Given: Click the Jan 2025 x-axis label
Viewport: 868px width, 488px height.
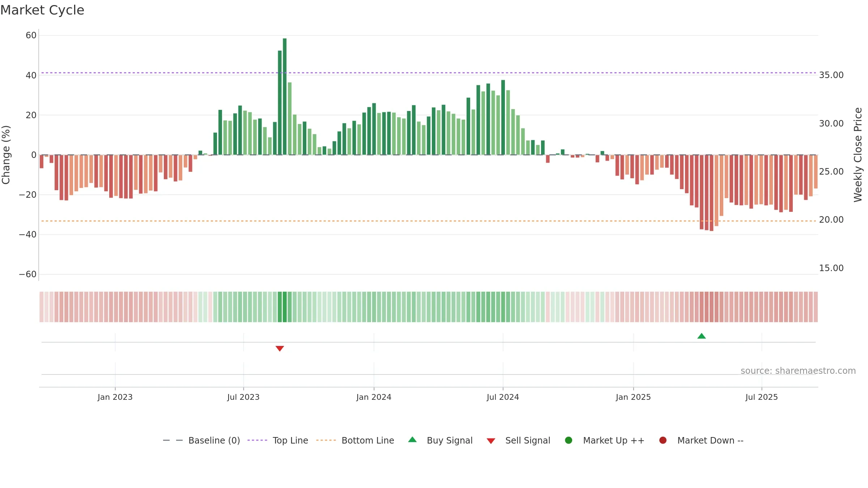Looking at the screenshot, I should tap(633, 397).
